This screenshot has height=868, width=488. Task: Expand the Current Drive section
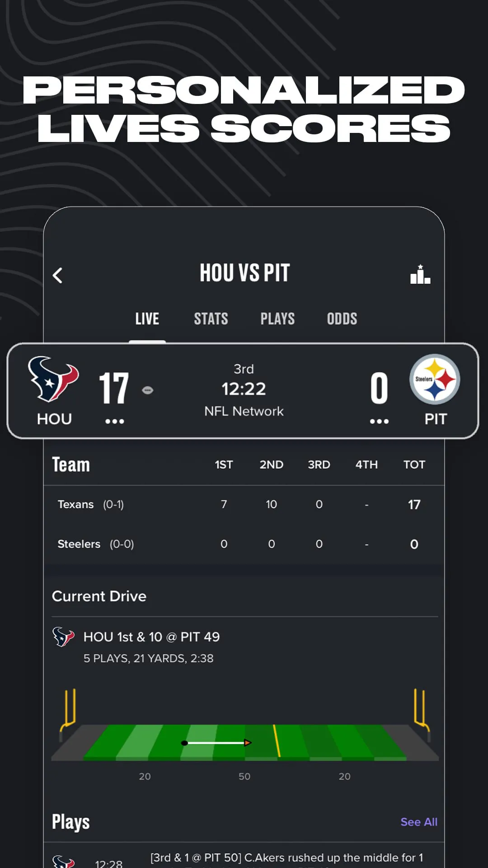(x=99, y=596)
